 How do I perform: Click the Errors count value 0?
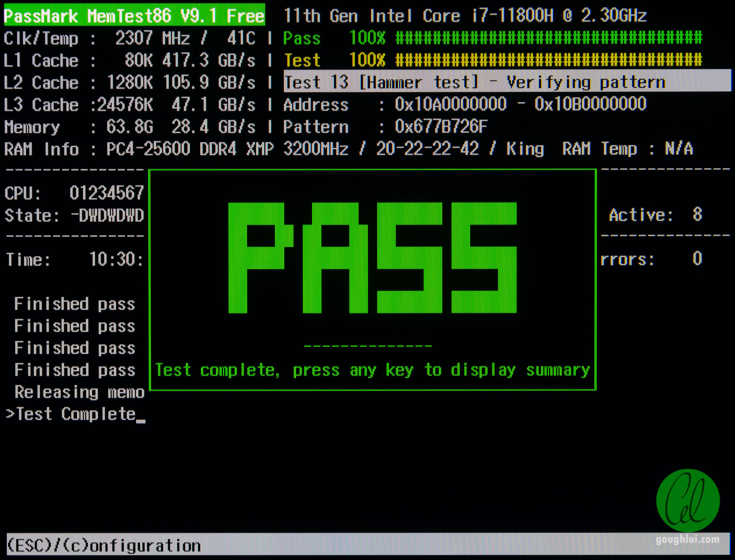click(697, 259)
